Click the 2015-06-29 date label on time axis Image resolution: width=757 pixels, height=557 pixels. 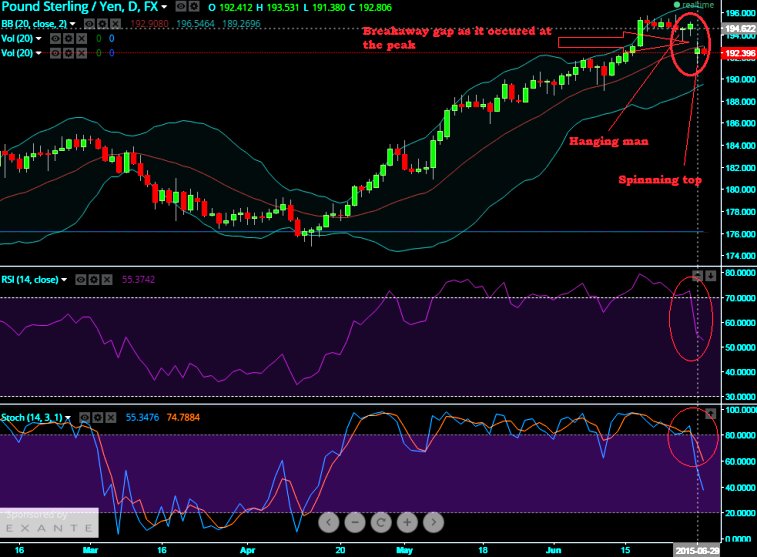(x=697, y=550)
